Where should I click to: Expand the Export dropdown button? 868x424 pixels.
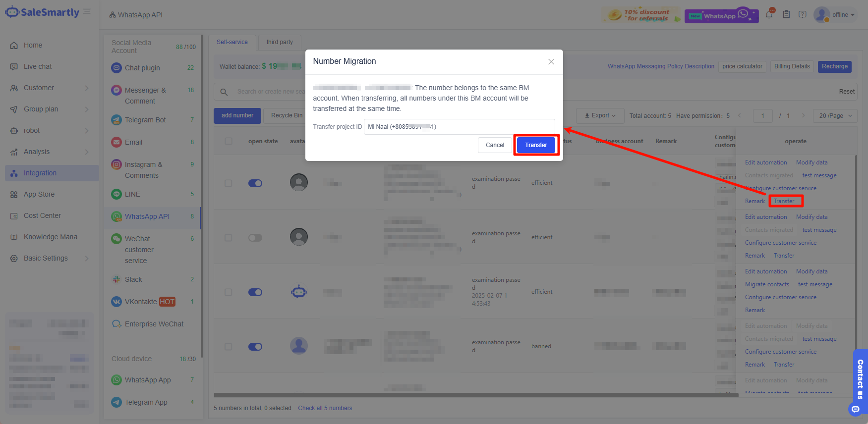click(x=600, y=116)
